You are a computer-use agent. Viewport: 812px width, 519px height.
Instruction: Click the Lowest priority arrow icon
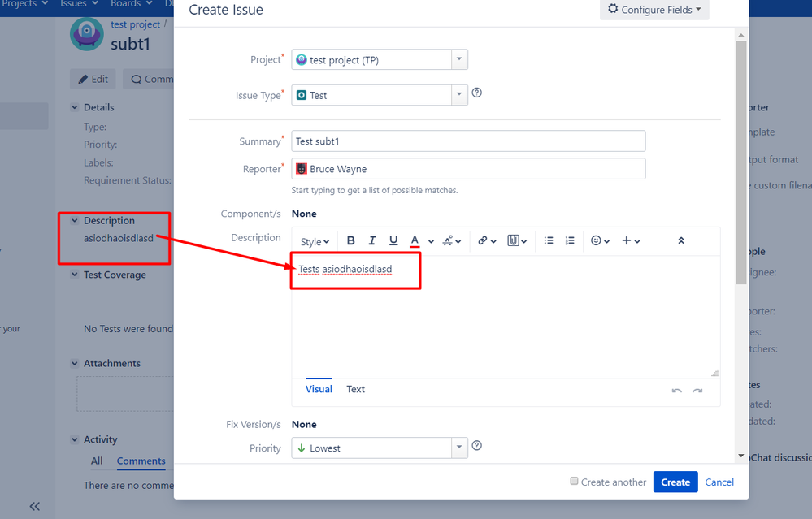[302, 448]
